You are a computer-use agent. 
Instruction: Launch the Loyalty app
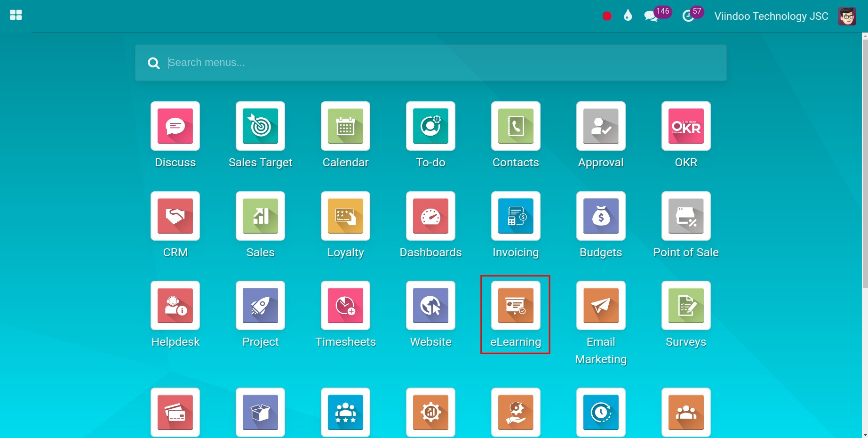point(345,216)
